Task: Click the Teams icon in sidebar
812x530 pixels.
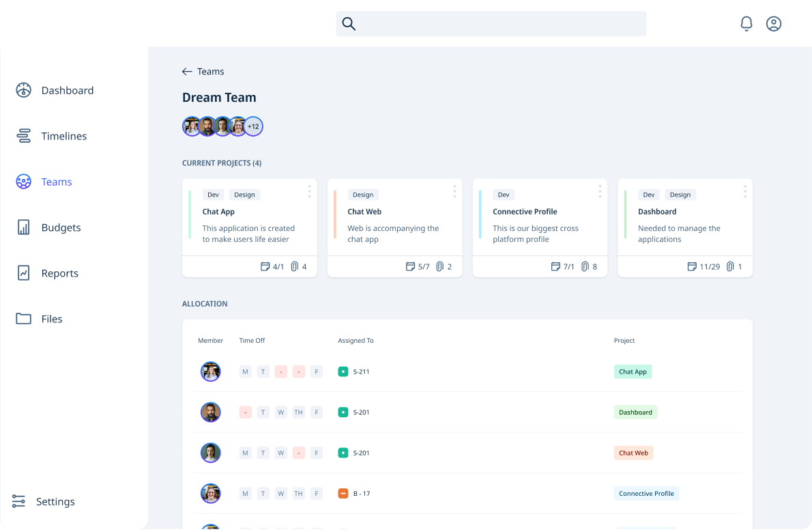Action: pyautogui.click(x=23, y=182)
